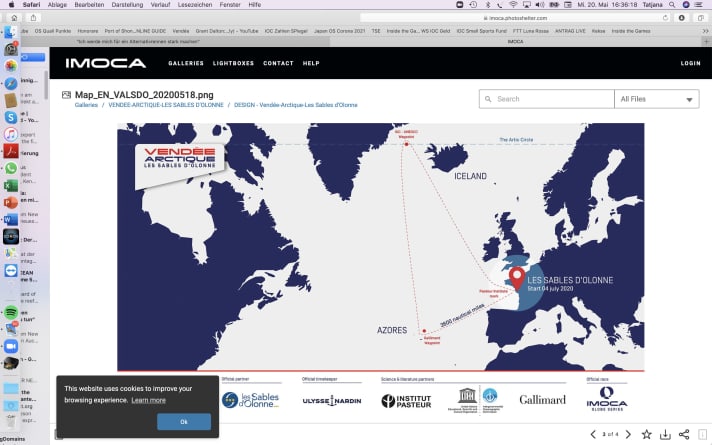Open the Hilfe menu
712x445 pixels.
click(255, 5)
